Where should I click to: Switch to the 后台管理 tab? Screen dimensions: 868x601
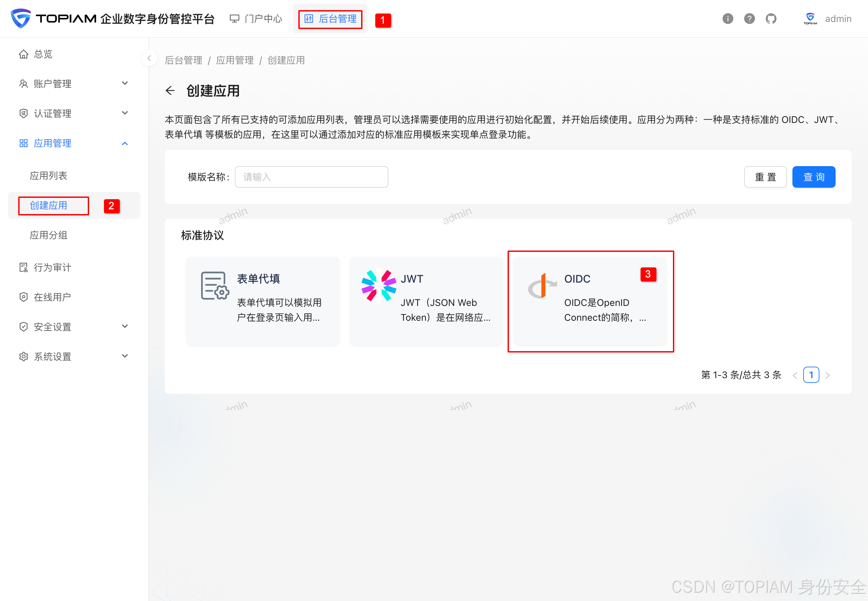pyautogui.click(x=330, y=19)
